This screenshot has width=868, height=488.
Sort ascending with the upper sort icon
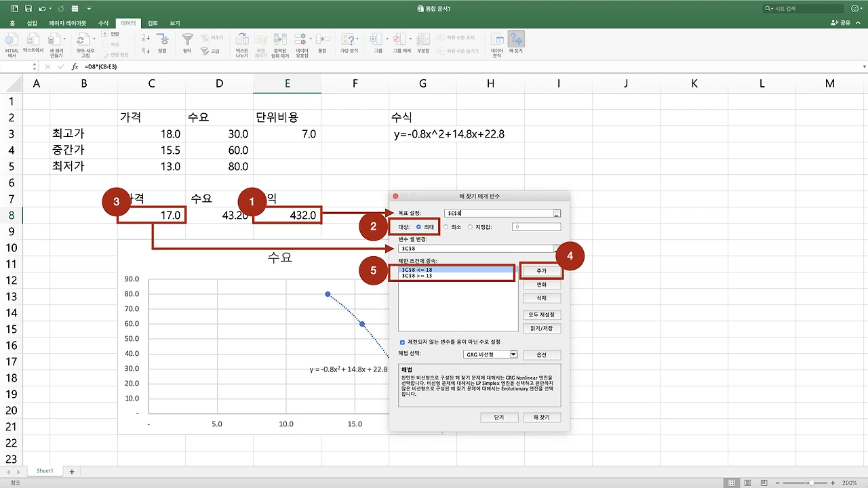pos(146,37)
